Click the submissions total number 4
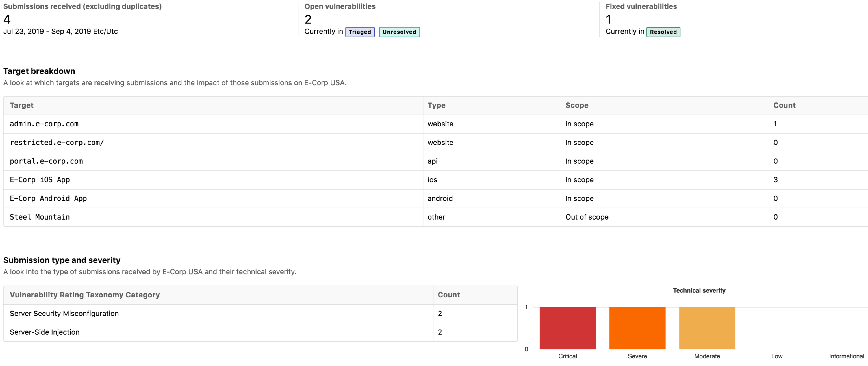The height and width of the screenshot is (366, 868). [x=7, y=19]
